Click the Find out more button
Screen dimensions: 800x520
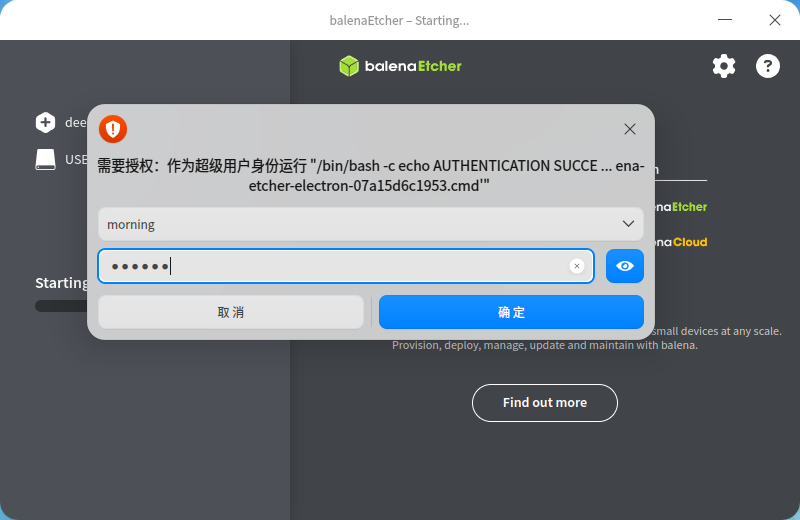click(544, 403)
